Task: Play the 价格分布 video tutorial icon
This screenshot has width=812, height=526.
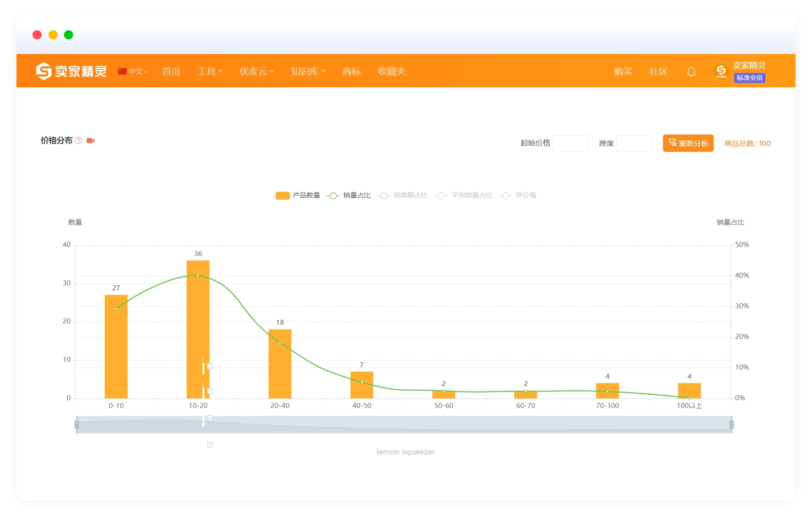Action: [x=91, y=140]
